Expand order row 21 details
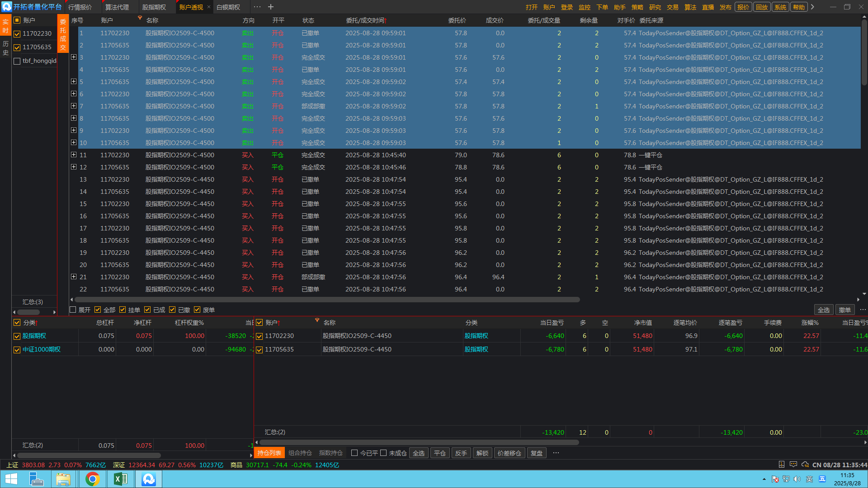The image size is (868, 488). [x=74, y=277]
